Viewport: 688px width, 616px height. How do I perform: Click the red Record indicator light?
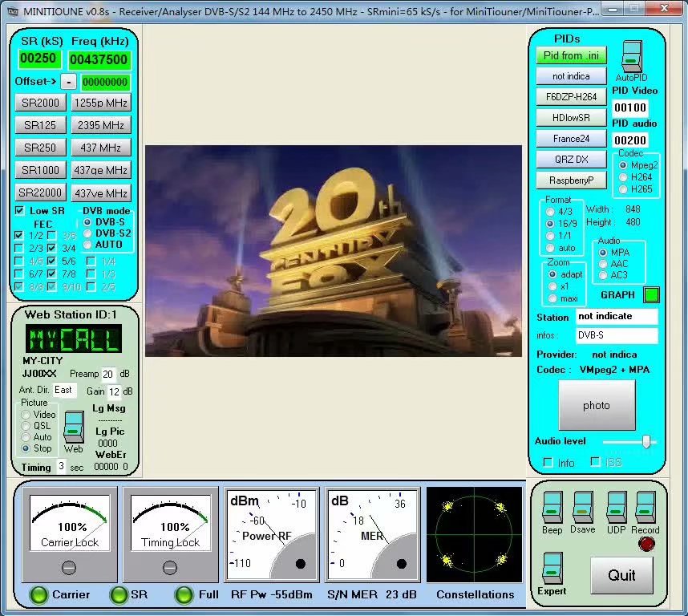click(x=646, y=544)
